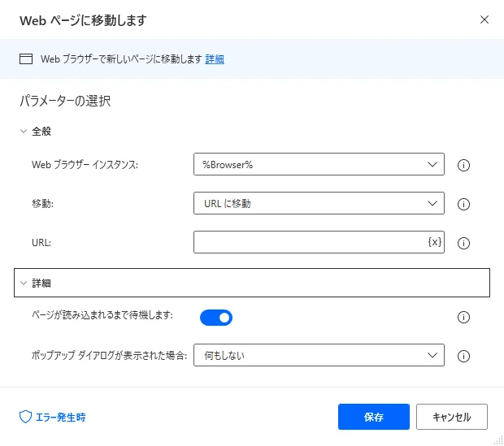Close the Web ページに移動します dialog
504x446 pixels.
point(484,19)
